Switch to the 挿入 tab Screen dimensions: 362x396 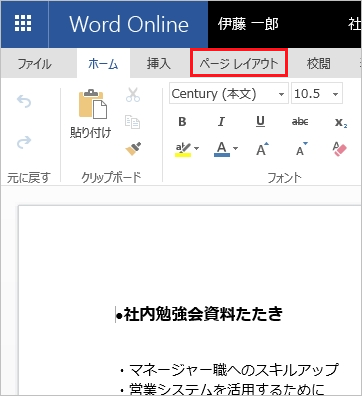(x=159, y=63)
